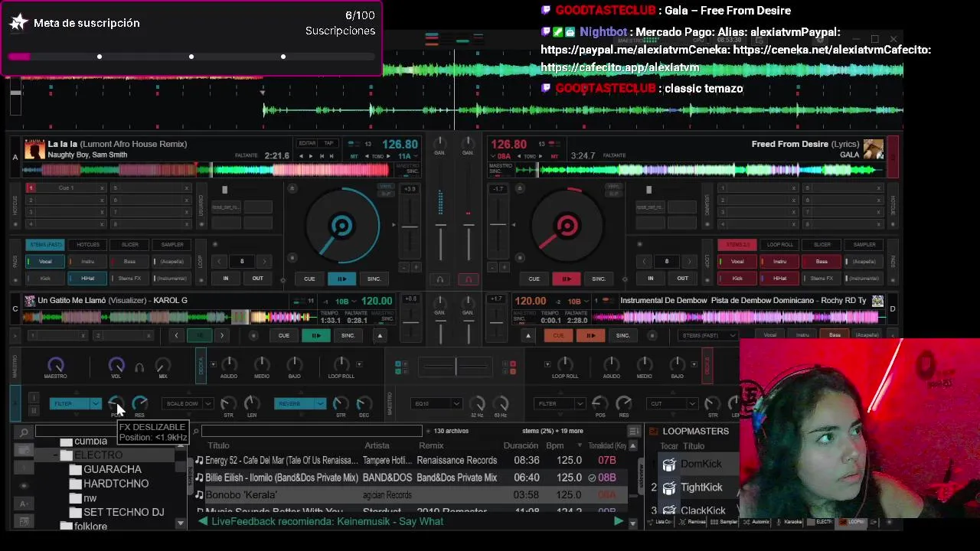
Task: Halve the loop length on deck A
Action: 219,262
